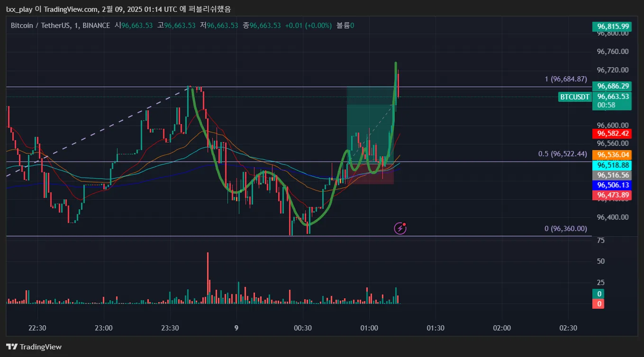The width and height of the screenshot is (644, 357).
Task: Click the purple lightning bolt event icon
Action: (x=400, y=228)
